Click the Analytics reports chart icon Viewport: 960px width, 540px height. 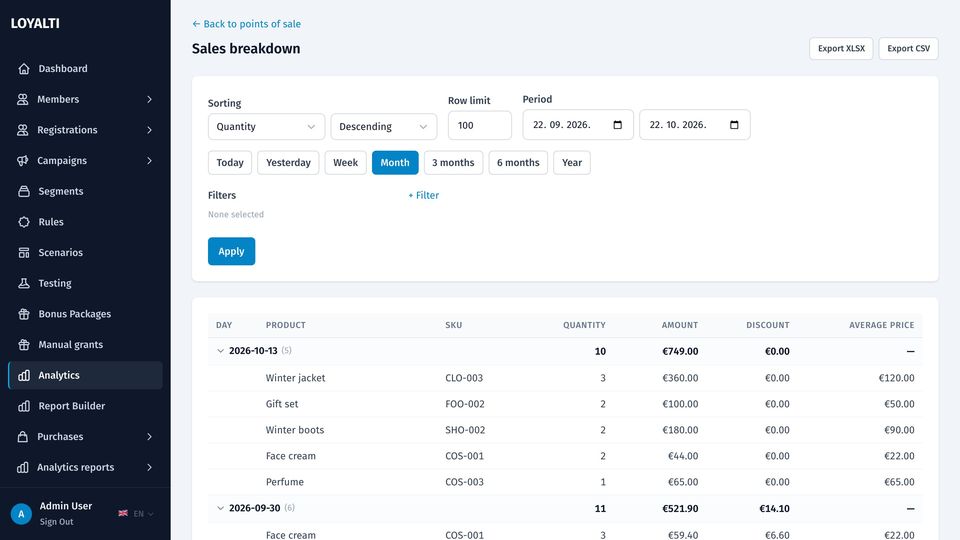[23, 467]
